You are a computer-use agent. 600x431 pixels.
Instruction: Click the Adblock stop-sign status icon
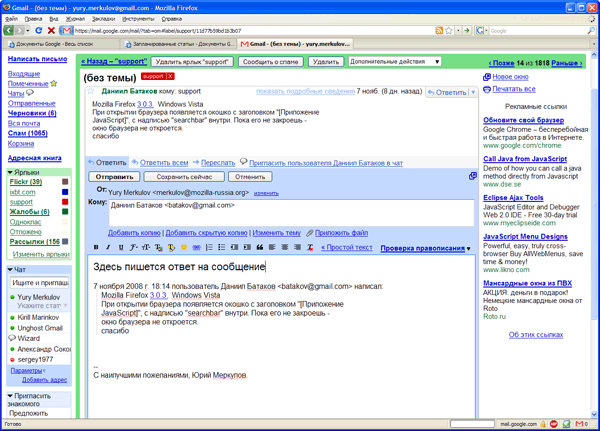click(554, 424)
